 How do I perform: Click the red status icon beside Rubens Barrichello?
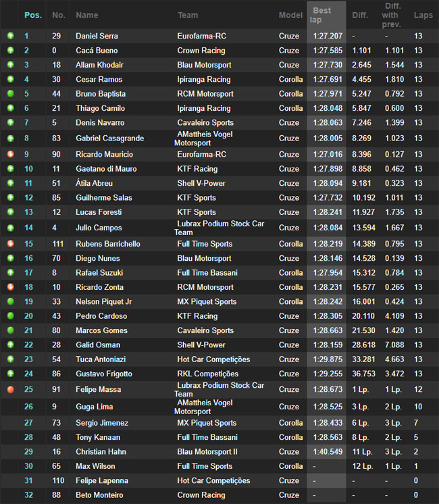click(x=11, y=244)
